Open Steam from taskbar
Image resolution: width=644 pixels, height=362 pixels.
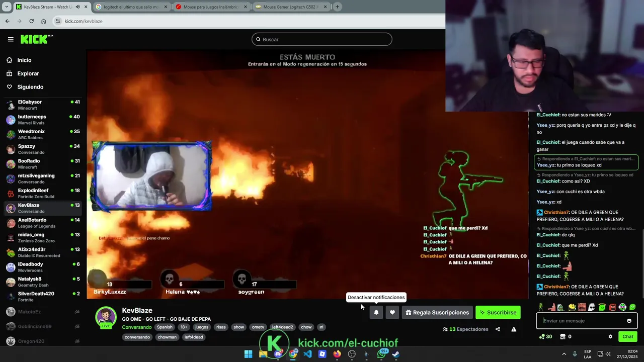click(396, 354)
